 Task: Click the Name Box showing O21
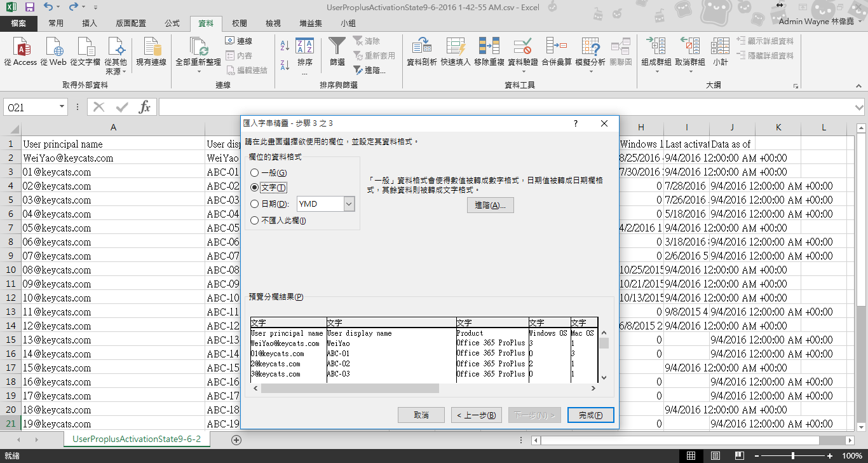click(x=31, y=107)
